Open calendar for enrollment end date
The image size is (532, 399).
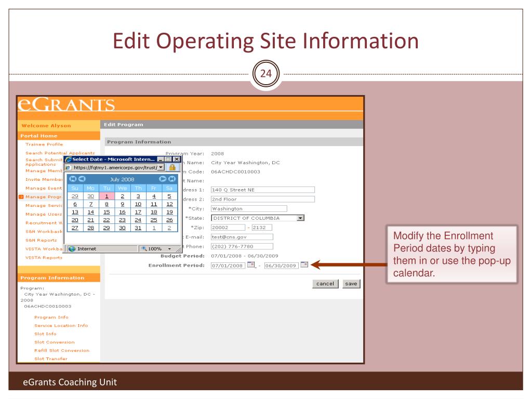point(304,265)
